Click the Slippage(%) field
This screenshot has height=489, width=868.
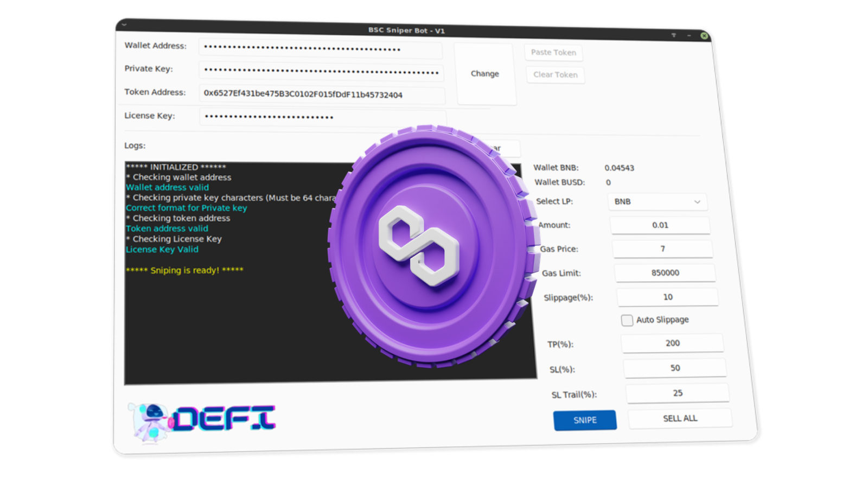click(x=668, y=297)
